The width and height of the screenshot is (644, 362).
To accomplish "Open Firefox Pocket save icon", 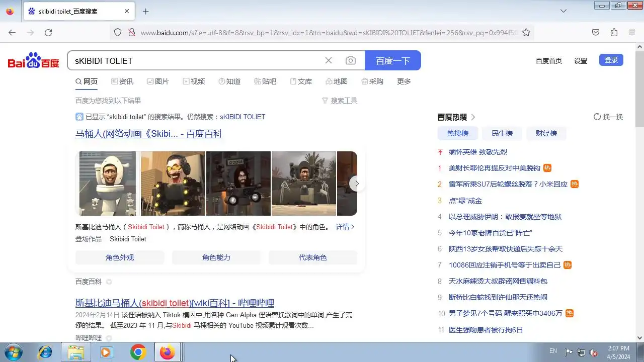I will (596, 32).
